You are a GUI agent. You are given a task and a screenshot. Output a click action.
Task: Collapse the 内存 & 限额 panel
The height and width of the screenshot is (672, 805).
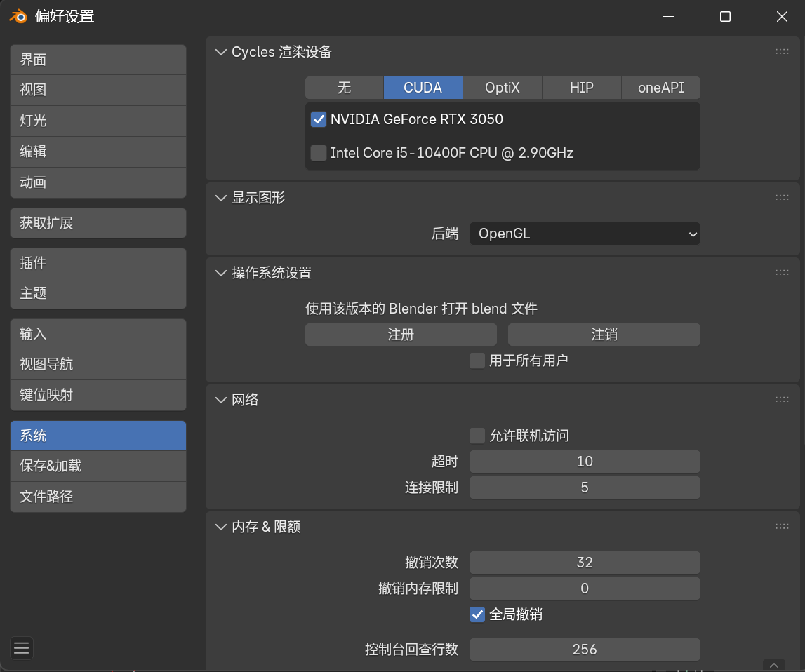point(221,526)
